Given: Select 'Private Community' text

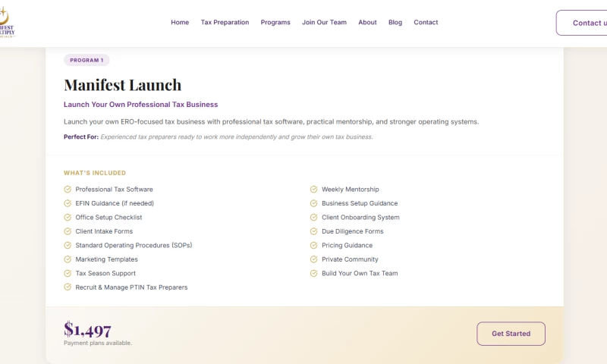Looking at the screenshot, I should (350, 259).
